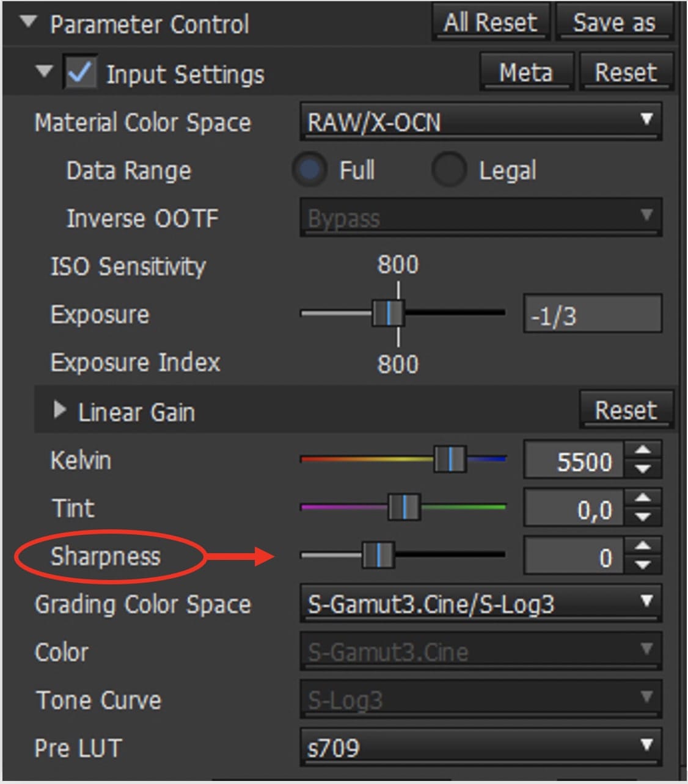Open the Material Color Space dropdown

click(x=481, y=122)
